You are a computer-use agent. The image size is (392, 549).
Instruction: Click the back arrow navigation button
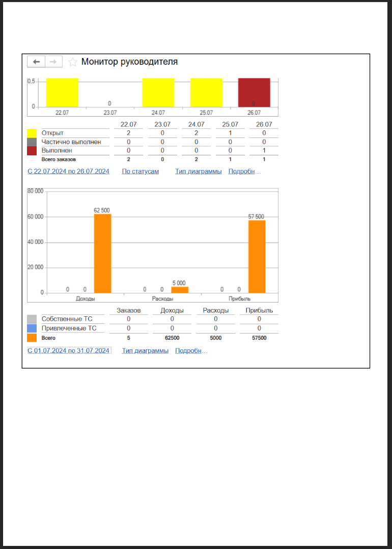click(36, 62)
